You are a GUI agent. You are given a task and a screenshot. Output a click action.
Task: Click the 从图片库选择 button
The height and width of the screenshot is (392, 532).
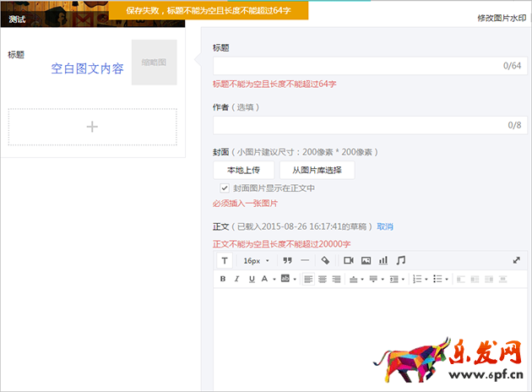click(317, 169)
